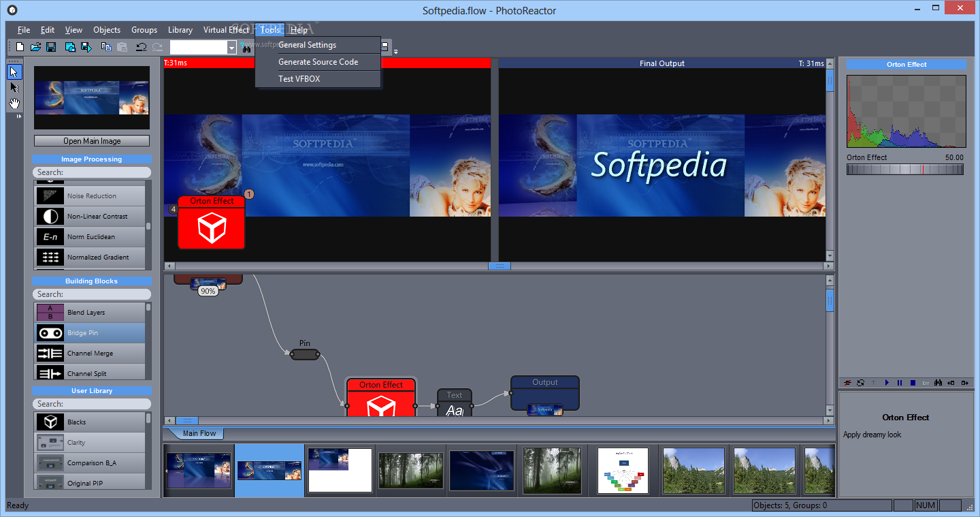Open the Edit menu

pyautogui.click(x=48, y=30)
